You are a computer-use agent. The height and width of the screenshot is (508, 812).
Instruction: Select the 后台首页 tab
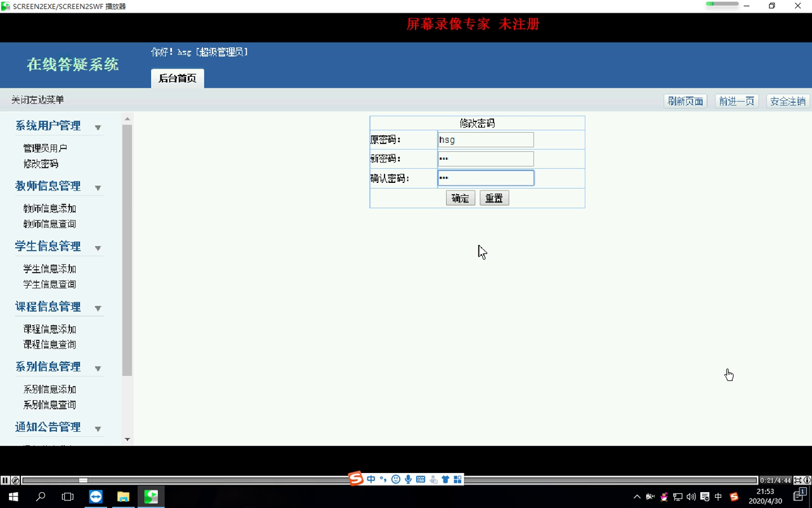[x=178, y=78]
